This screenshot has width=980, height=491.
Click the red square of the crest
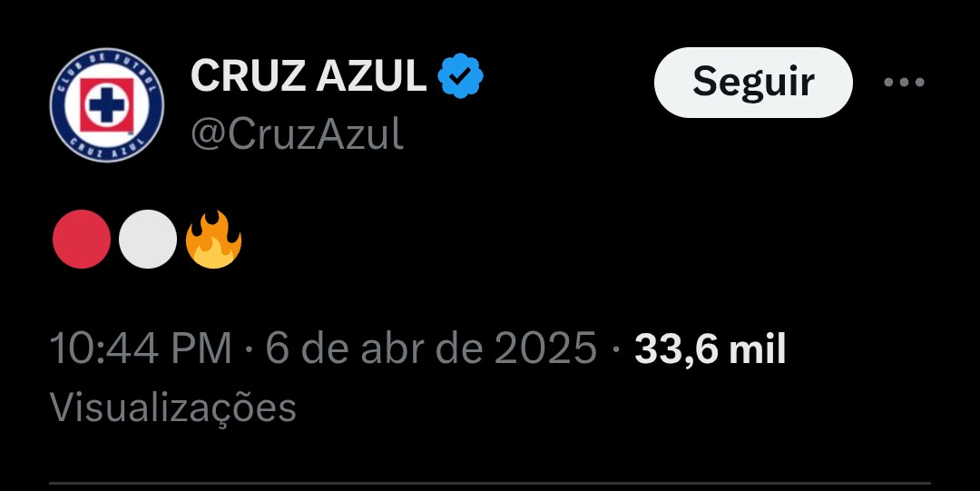pyautogui.click(x=106, y=105)
